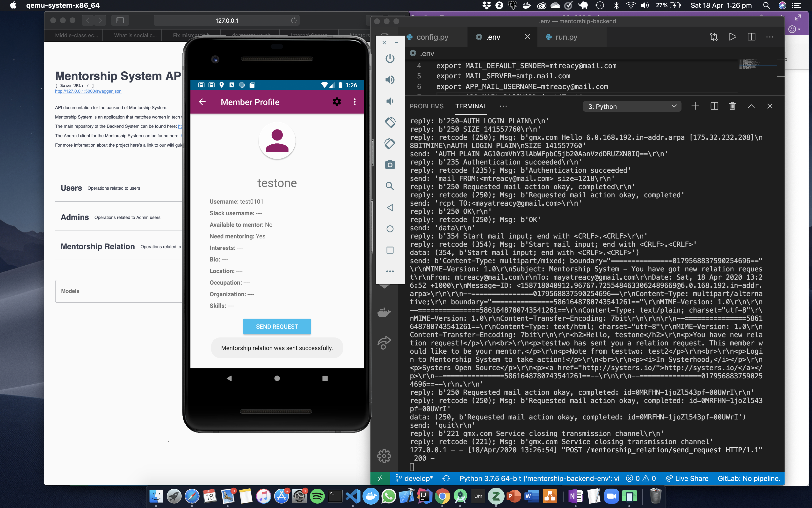
Task: Click 'GitLab: No pipeline.' status item
Action: click(749, 478)
